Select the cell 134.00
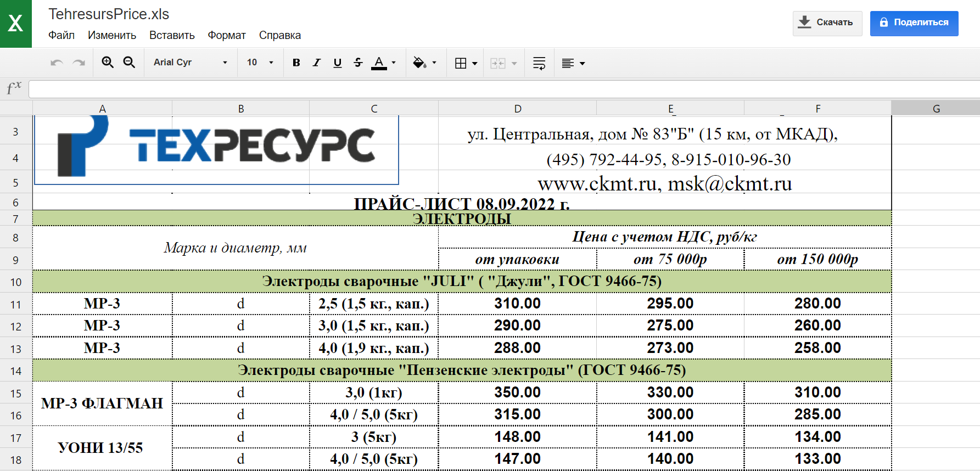 [x=818, y=437]
